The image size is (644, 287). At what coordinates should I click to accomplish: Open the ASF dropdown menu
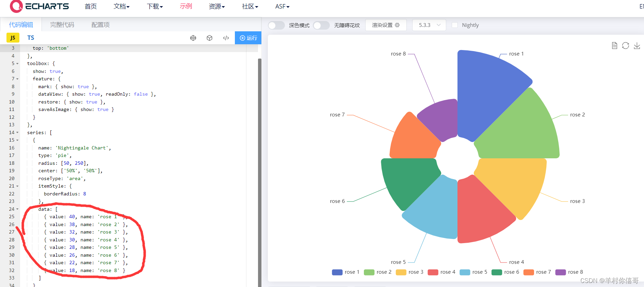tap(282, 6)
